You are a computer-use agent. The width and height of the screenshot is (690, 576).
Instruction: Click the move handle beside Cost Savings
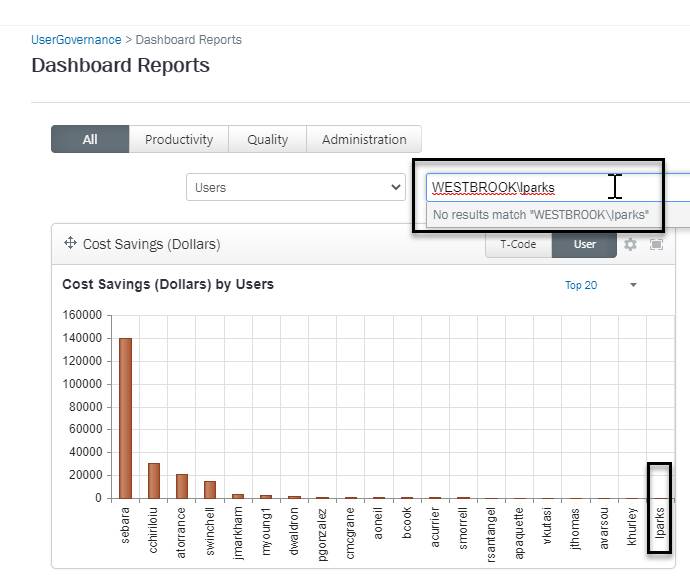(x=70, y=243)
